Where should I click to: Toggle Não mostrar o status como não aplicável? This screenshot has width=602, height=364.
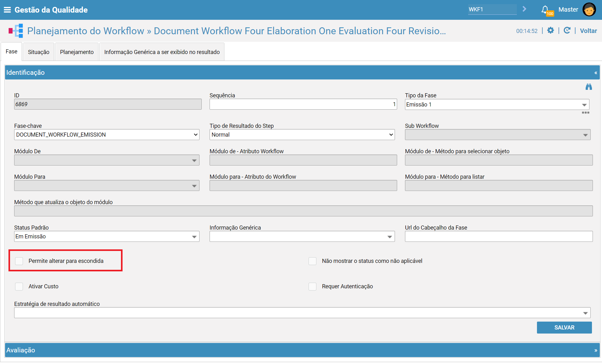pyautogui.click(x=312, y=261)
